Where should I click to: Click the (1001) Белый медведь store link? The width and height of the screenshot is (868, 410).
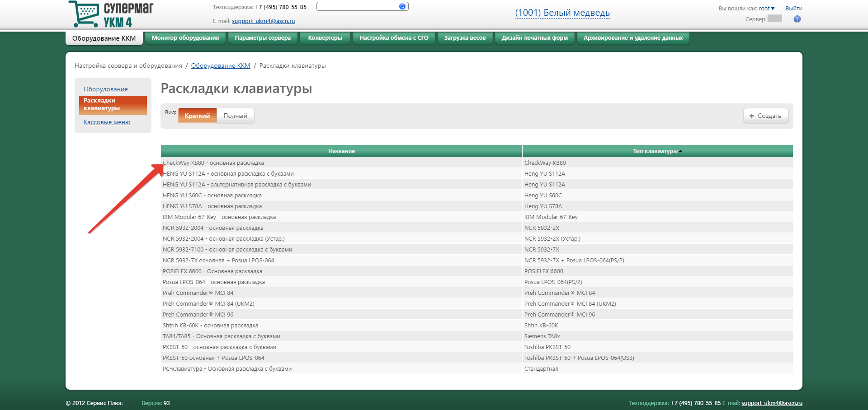point(562,13)
